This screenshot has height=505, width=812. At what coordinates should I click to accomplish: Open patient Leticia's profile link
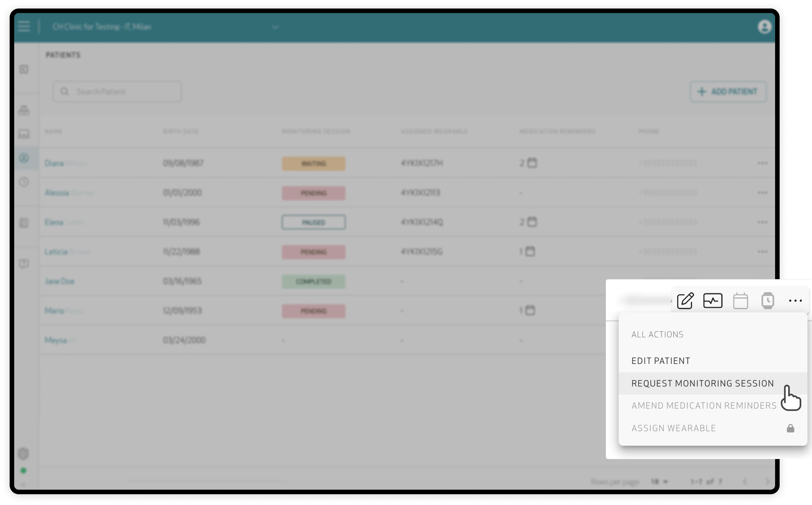(x=67, y=252)
